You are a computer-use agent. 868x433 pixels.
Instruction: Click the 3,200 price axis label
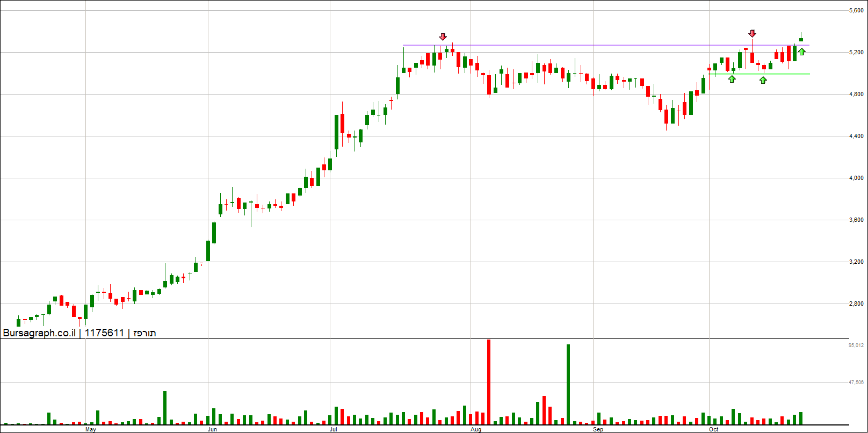coord(857,262)
